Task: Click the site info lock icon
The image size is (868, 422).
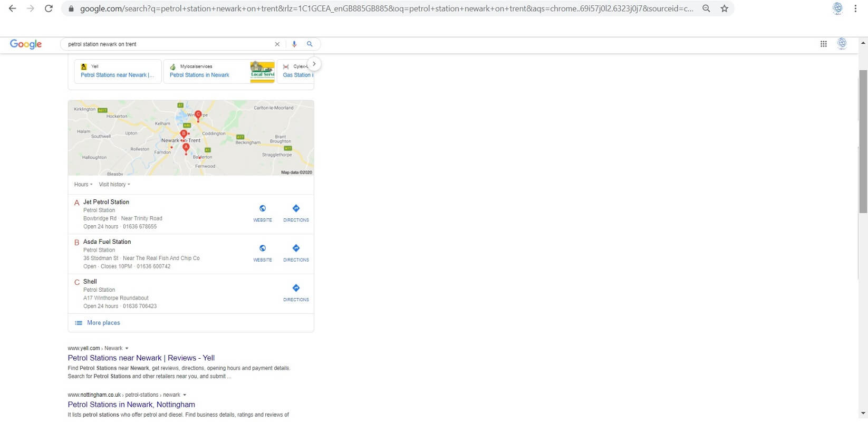Action: tap(71, 9)
